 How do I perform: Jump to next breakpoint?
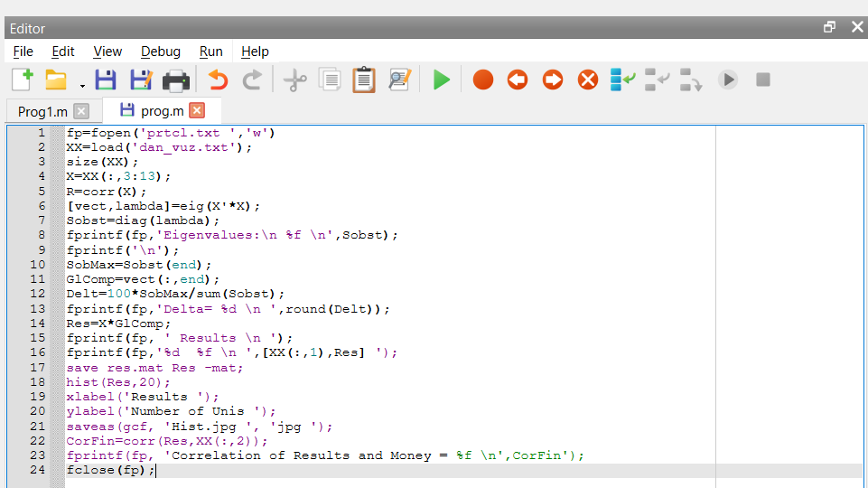pos(553,80)
